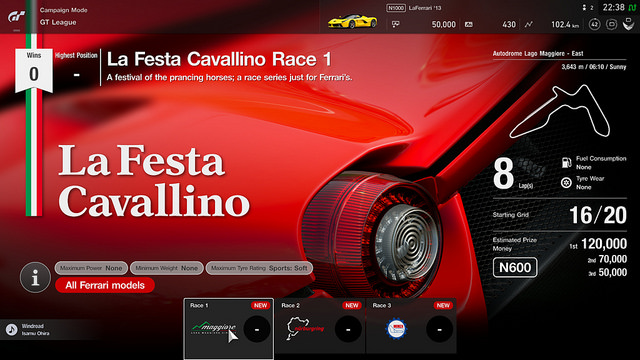Click the 102.4 km distance value
This screenshot has height=360, width=640.
[565, 24]
